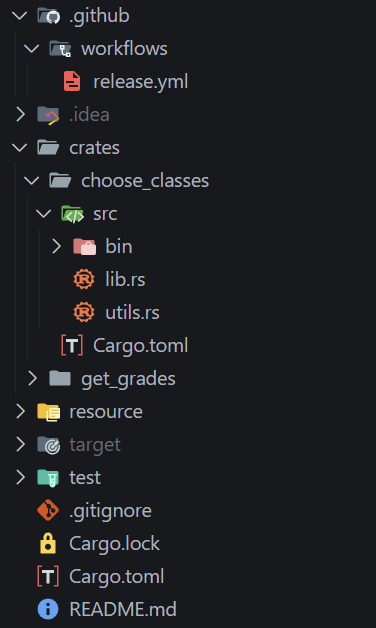376x628 pixels.
Task: Click the git icon next to .gitignore
Action: (x=48, y=510)
